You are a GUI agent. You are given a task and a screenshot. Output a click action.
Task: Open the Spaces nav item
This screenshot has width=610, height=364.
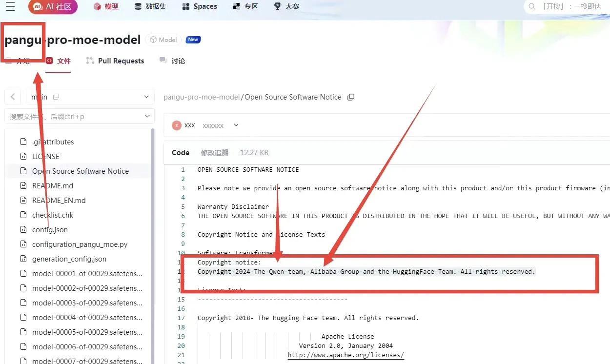199,6
